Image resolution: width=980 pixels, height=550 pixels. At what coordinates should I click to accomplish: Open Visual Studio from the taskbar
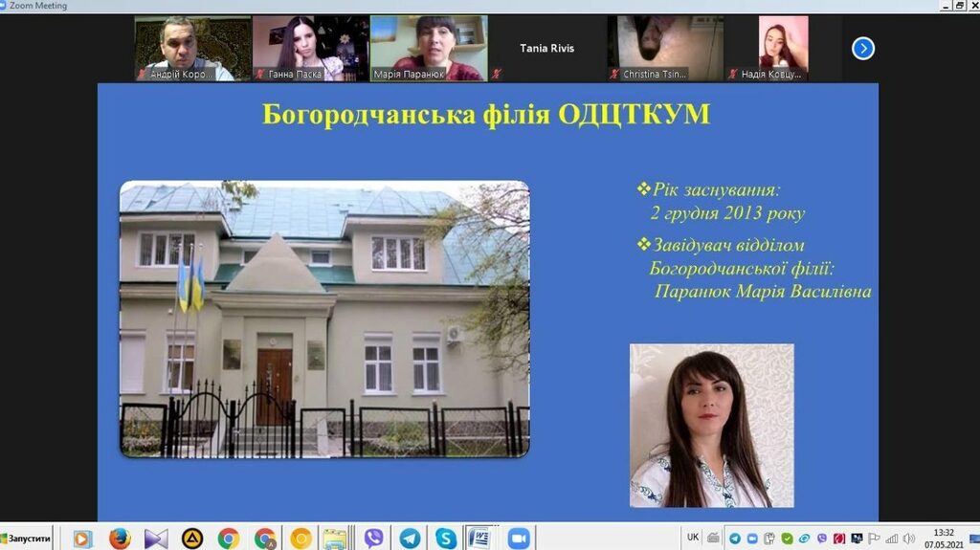(156, 538)
